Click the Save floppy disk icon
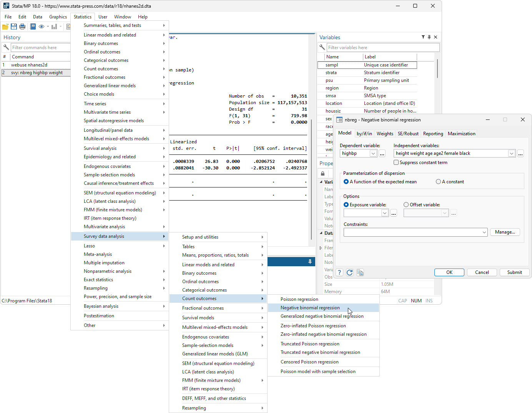The height and width of the screenshot is (413, 532). pyautogui.click(x=14, y=27)
